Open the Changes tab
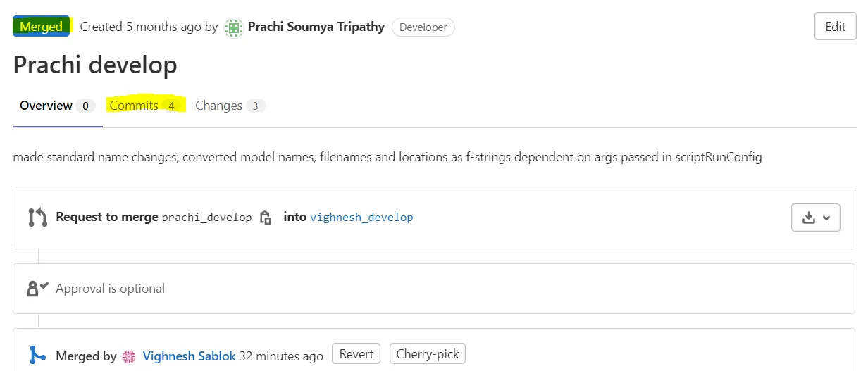868x371 pixels. [218, 106]
